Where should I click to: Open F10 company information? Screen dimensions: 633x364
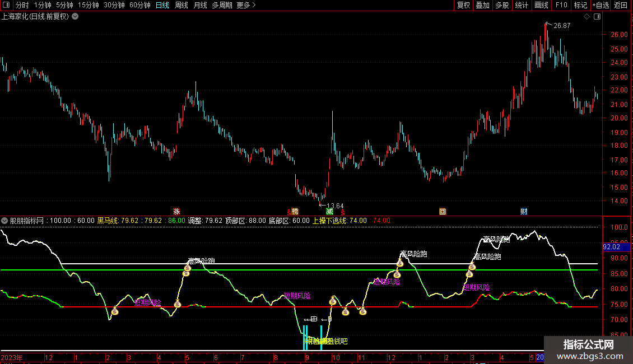(561, 5)
